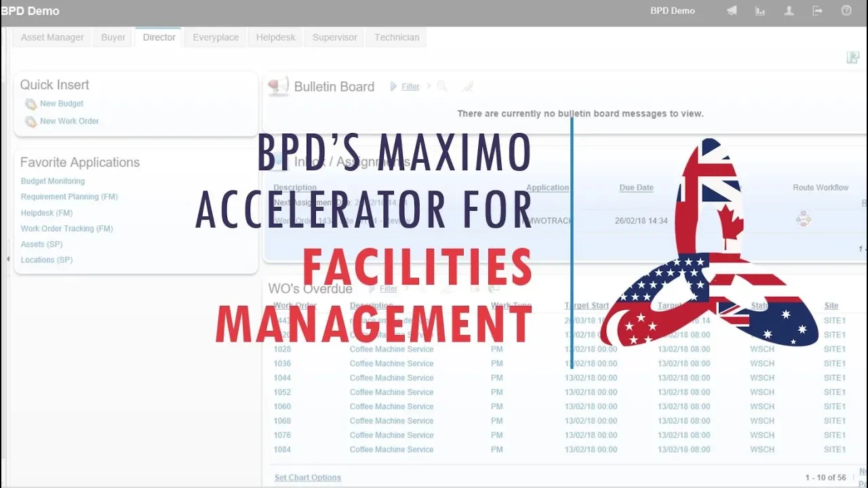Open Budget Monitoring application
This screenshot has width=868, height=488.
click(x=53, y=181)
